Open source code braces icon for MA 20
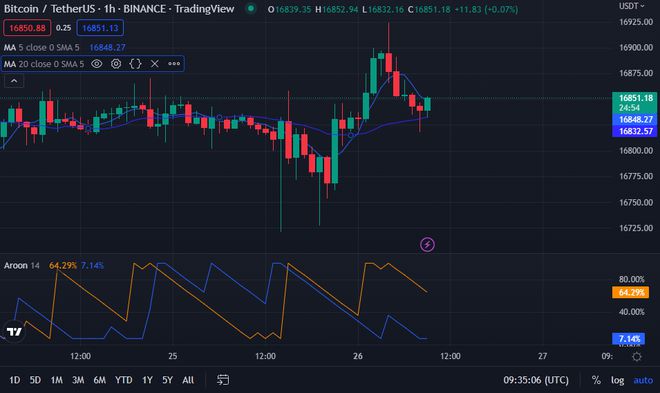This screenshot has height=393, width=660. coord(135,64)
